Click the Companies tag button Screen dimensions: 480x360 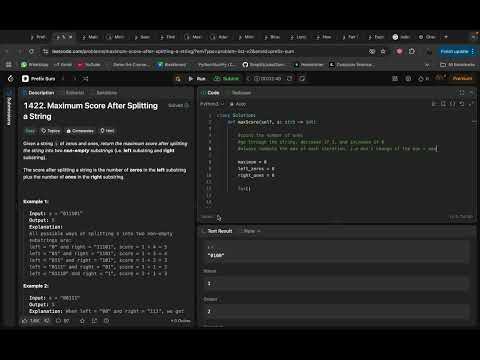[x=80, y=131]
